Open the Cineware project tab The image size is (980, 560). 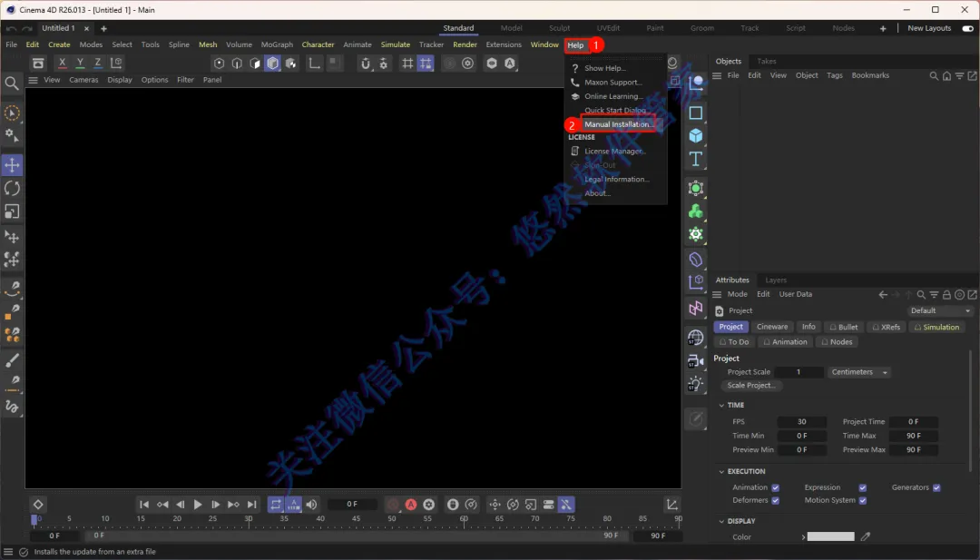click(772, 327)
